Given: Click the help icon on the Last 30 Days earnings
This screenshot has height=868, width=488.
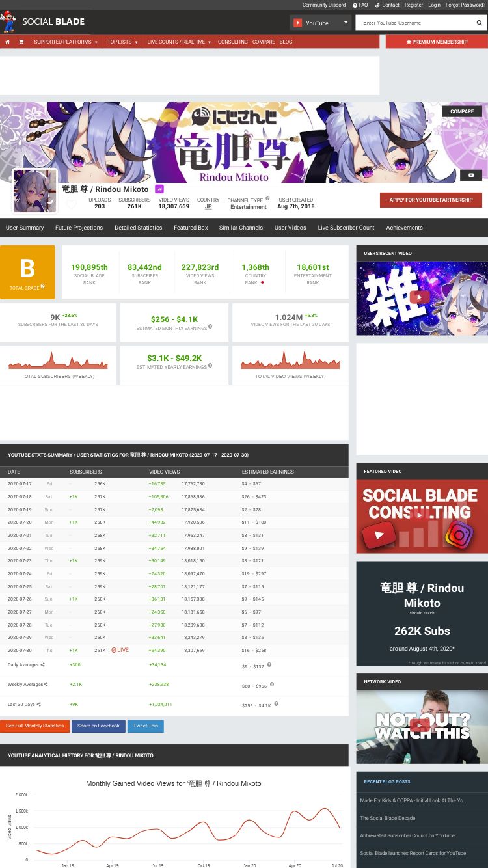Looking at the screenshot, I should [276, 703].
